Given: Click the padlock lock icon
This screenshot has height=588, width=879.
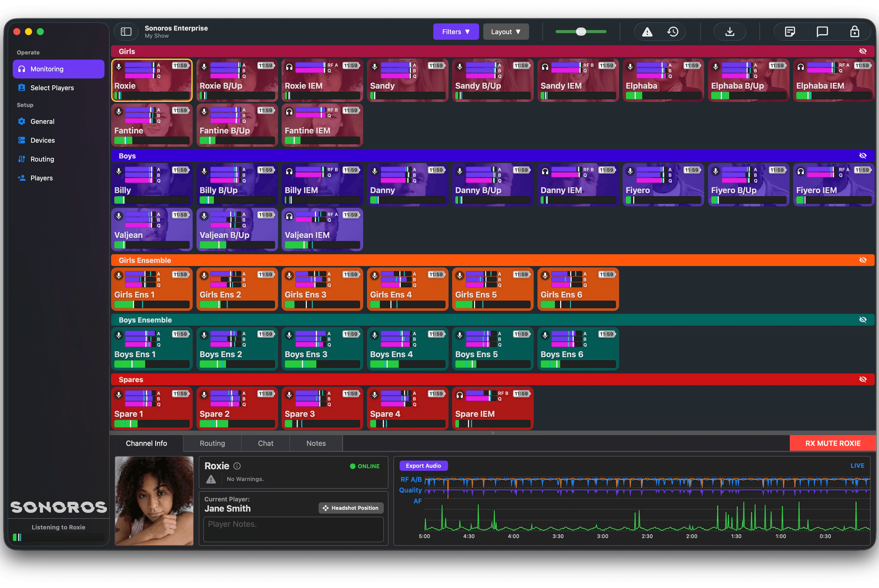Looking at the screenshot, I should [x=855, y=32].
